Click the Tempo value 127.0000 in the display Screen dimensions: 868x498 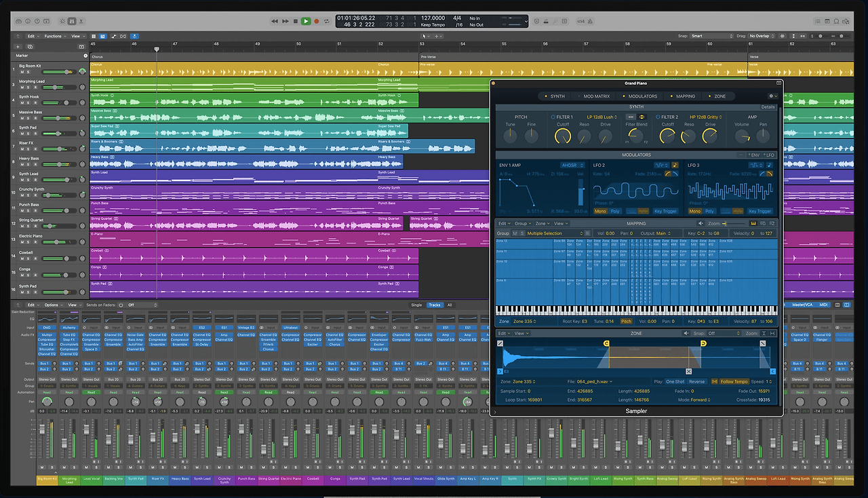point(433,18)
